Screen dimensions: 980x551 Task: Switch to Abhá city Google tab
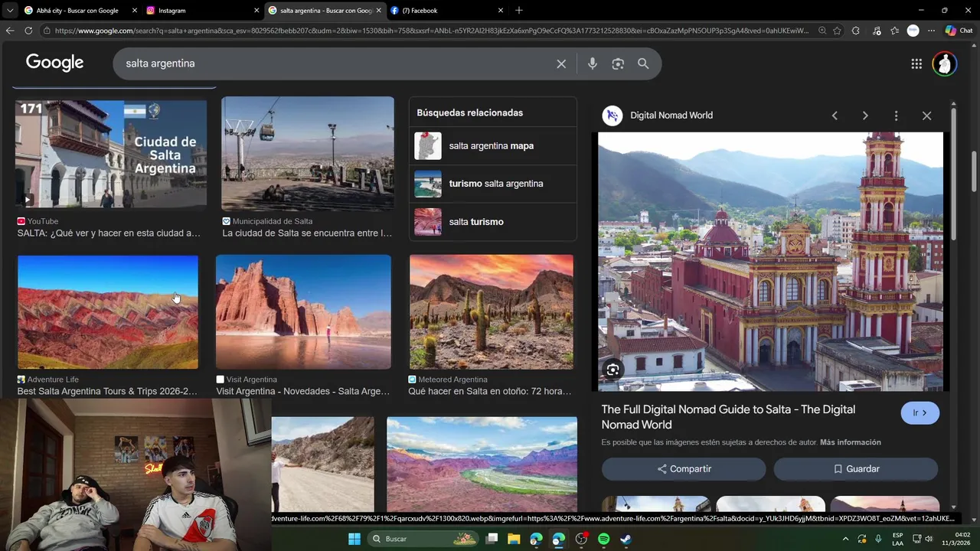(x=77, y=11)
